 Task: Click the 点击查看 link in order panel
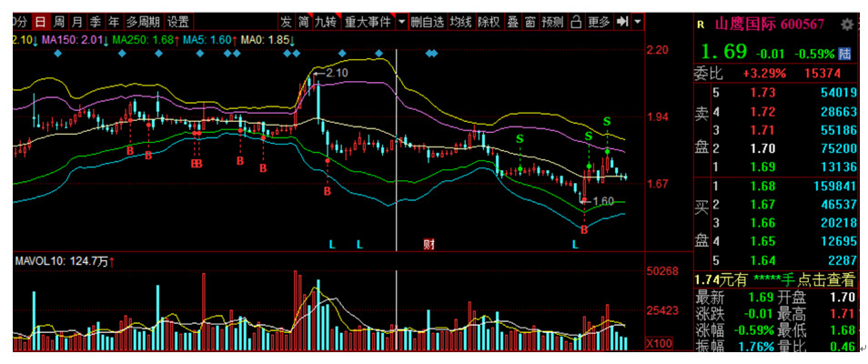[826, 280]
